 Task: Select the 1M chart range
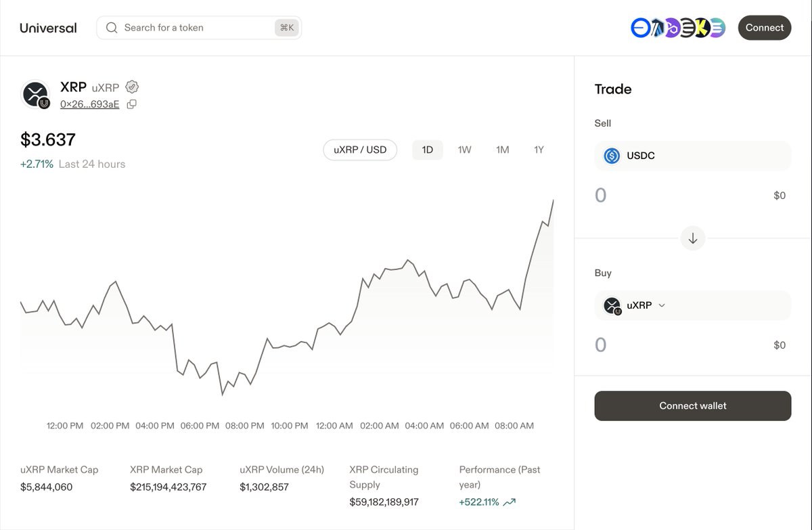tap(502, 150)
